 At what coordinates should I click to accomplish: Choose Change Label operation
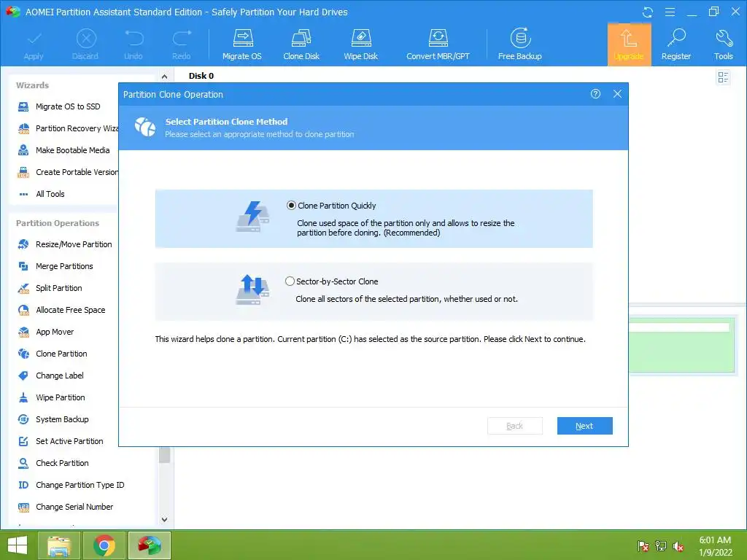pos(50,376)
